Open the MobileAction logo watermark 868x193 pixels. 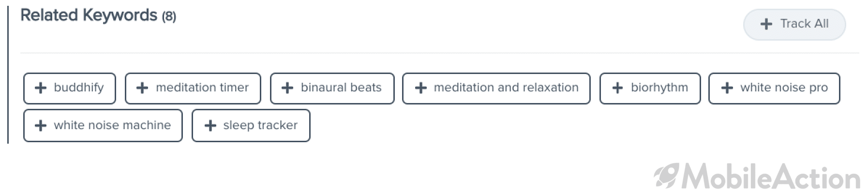(757, 176)
